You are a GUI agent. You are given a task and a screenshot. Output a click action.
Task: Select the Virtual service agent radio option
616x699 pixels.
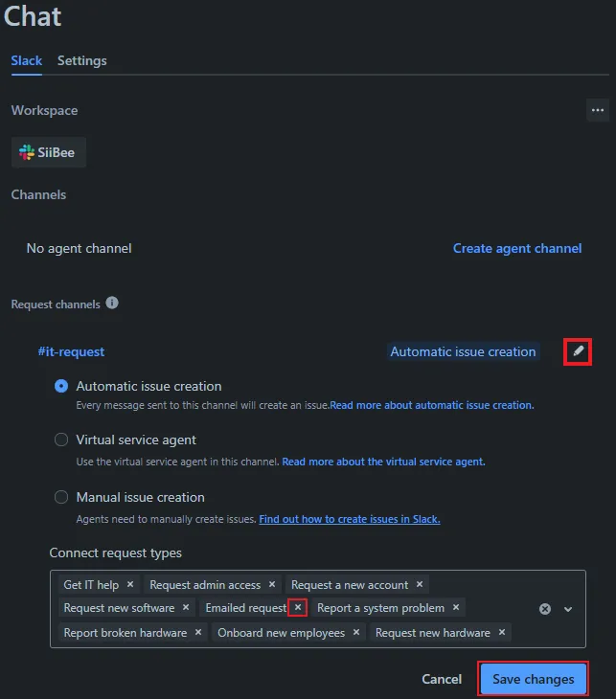pos(61,440)
